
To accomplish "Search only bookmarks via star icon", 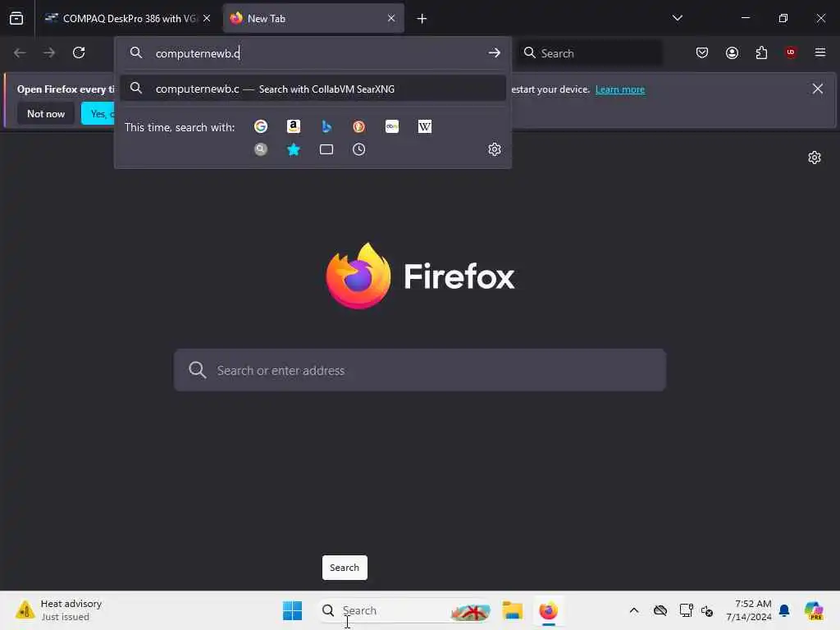I will coord(294,149).
